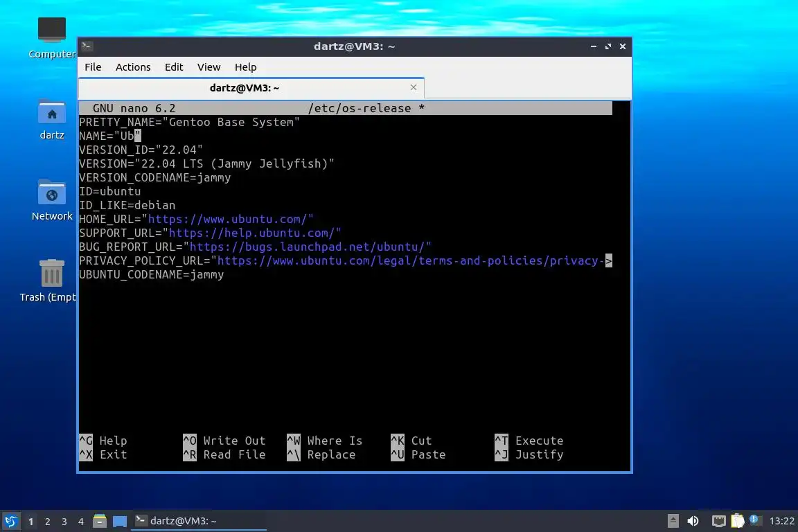798x532 pixels.
Task: Click the 13:22 clock in the taskbar
Action: pos(781,521)
